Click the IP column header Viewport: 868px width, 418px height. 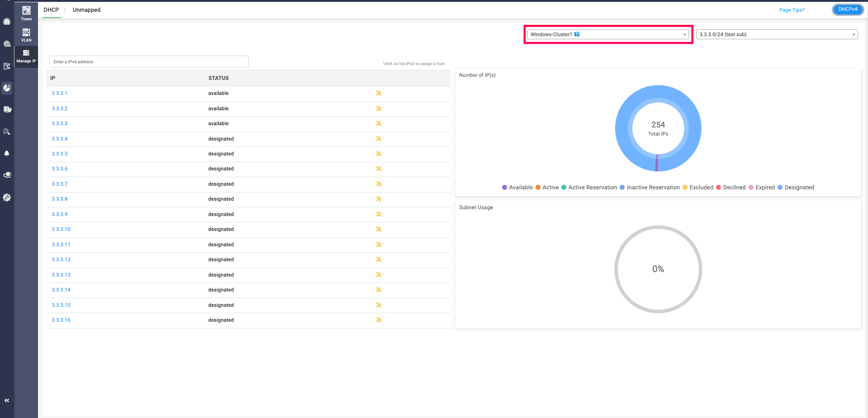52,78
